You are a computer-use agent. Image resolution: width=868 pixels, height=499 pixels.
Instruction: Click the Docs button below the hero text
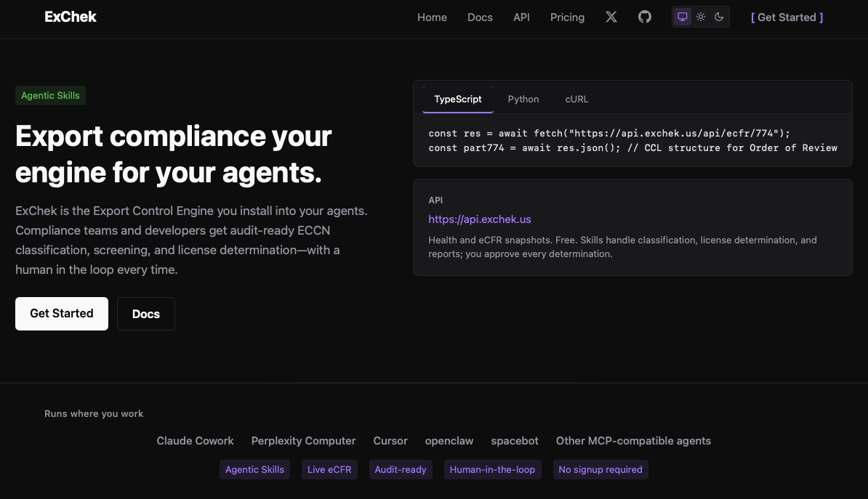coord(146,314)
